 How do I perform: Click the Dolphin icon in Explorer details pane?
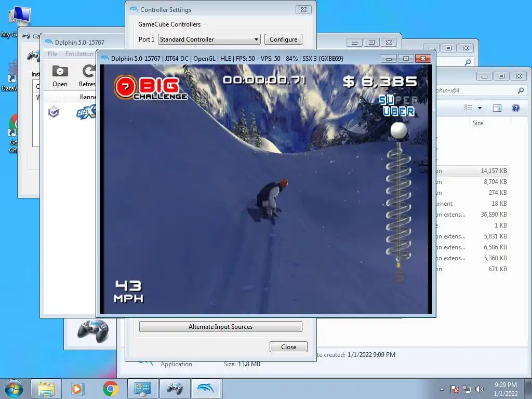click(x=146, y=363)
